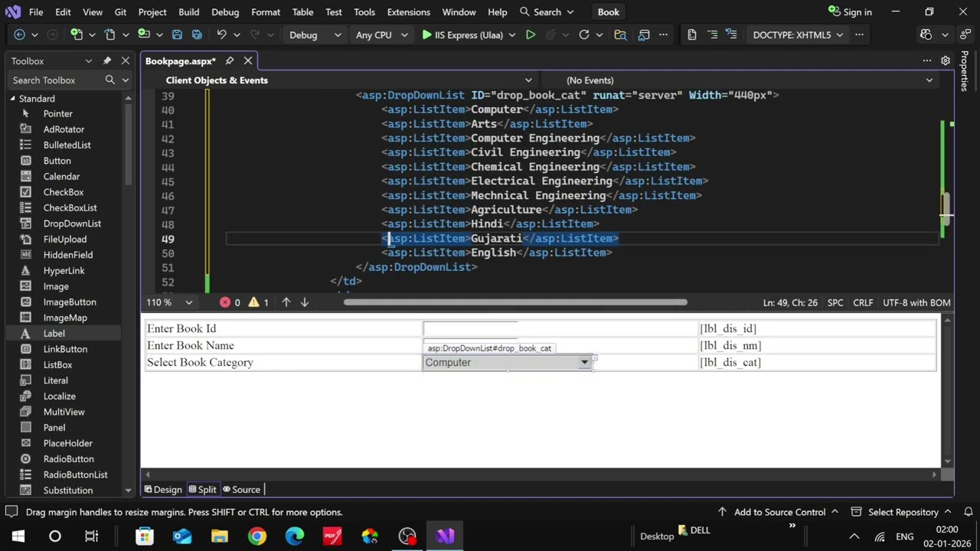The image size is (980, 551).
Task: Close the Bookpage.aspx tab
Action: [248, 60]
